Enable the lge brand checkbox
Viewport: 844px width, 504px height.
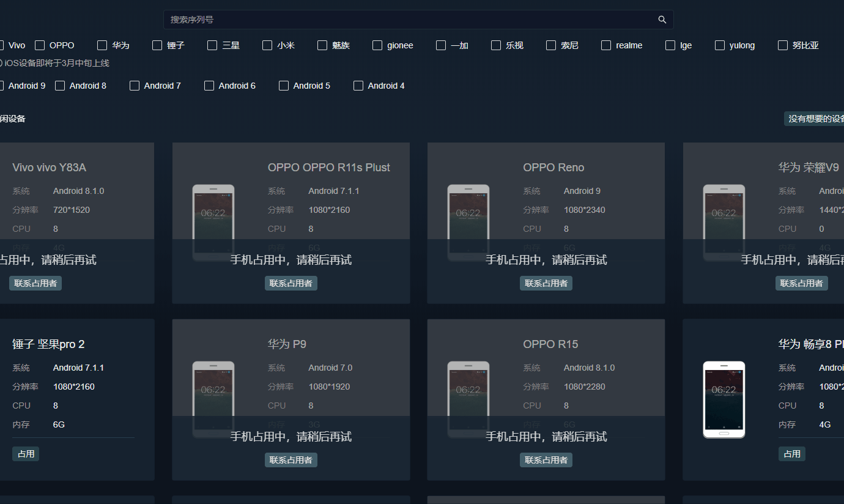click(670, 45)
